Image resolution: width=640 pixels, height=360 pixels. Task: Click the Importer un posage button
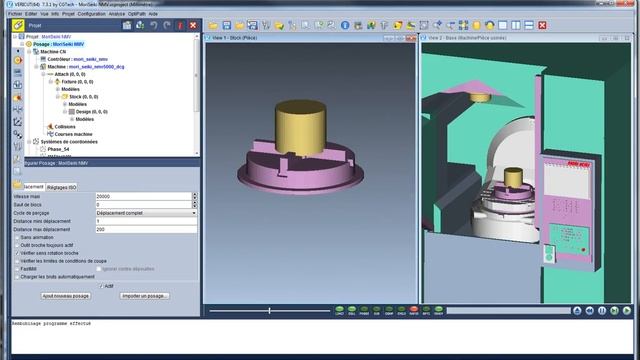(x=144, y=296)
